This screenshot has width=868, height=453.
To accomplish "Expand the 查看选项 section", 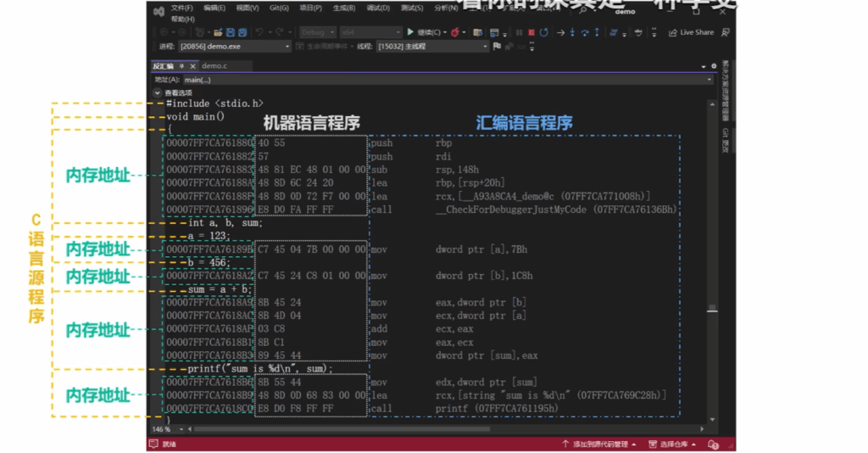I will tap(158, 92).
